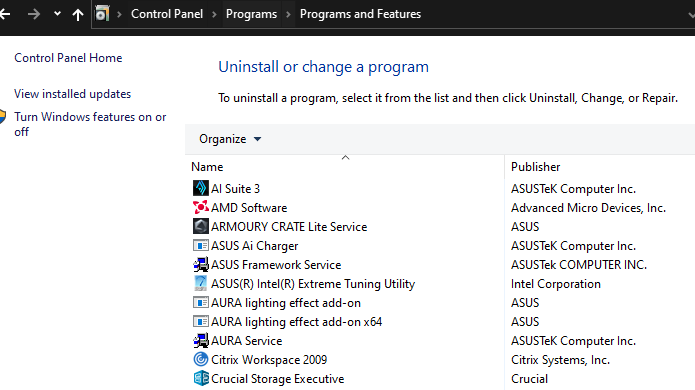The image size is (695, 390).
Task: Click the AURA Service icon
Action: [x=201, y=341]
